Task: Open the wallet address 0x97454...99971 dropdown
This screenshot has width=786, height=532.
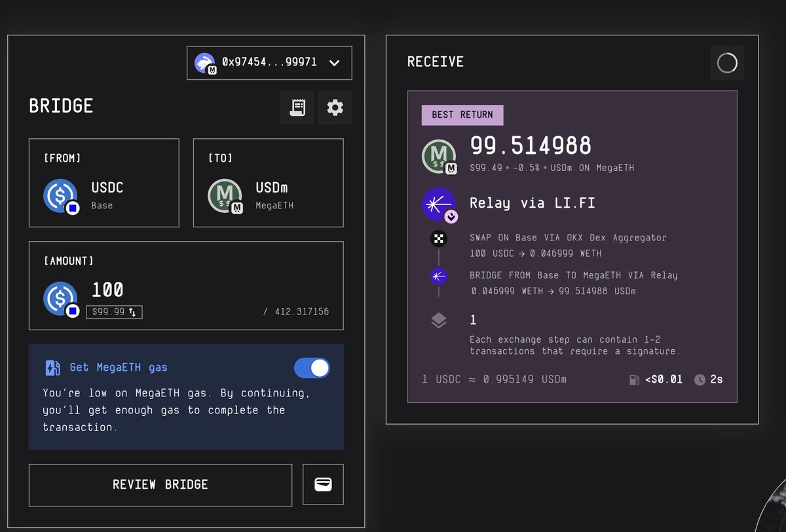Action: (269, 63)
